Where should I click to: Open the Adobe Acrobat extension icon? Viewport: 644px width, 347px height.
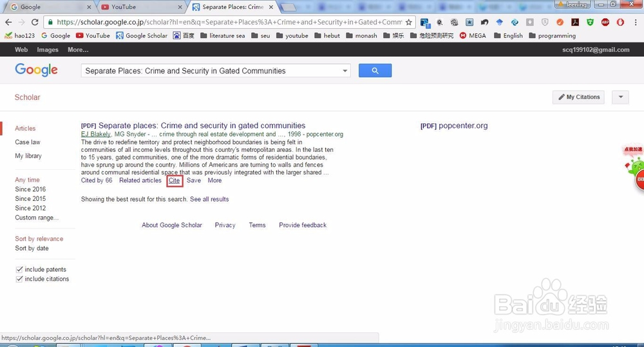coord(575,22)
